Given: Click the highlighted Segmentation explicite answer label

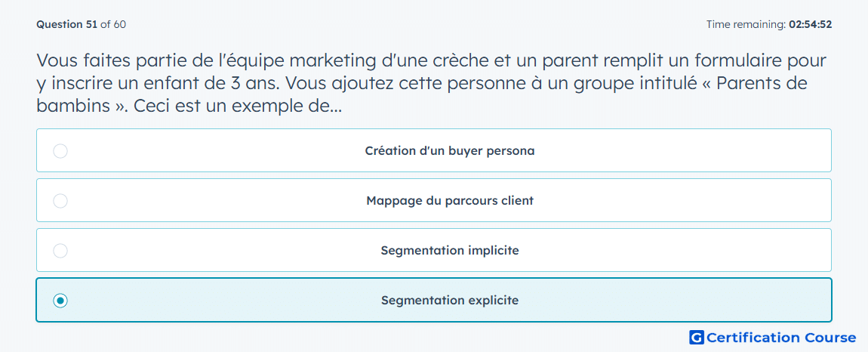Looking at the screenshot, I should [450, 301].
